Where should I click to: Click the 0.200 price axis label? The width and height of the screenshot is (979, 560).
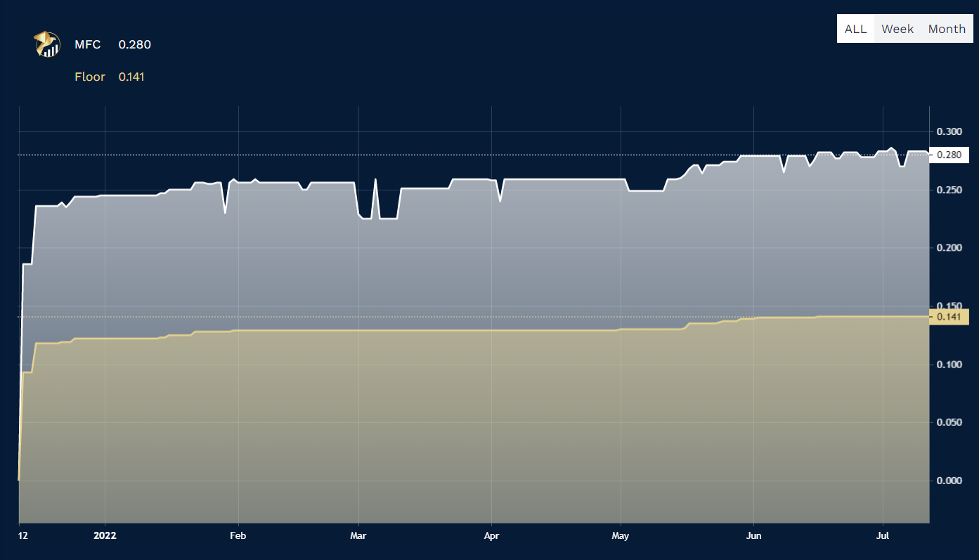949,248
